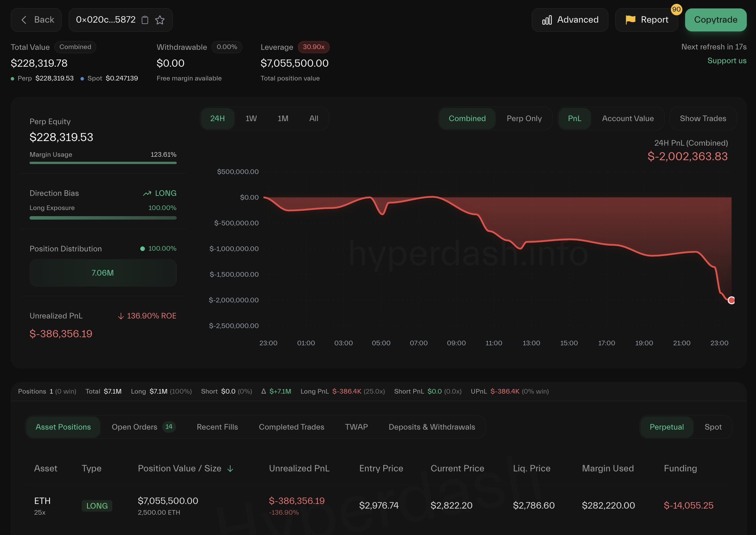
Task: Switch chart to Account Value mode
Action: coord(628,118)
